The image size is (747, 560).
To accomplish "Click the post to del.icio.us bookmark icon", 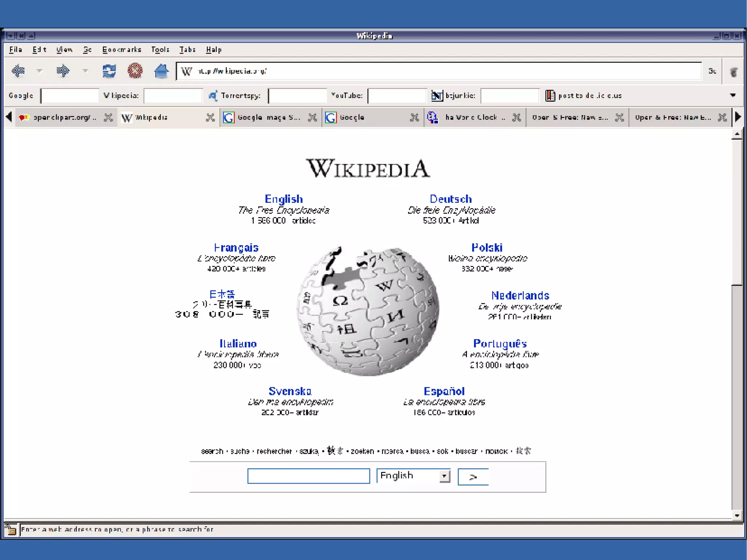I will click(550, 96).
